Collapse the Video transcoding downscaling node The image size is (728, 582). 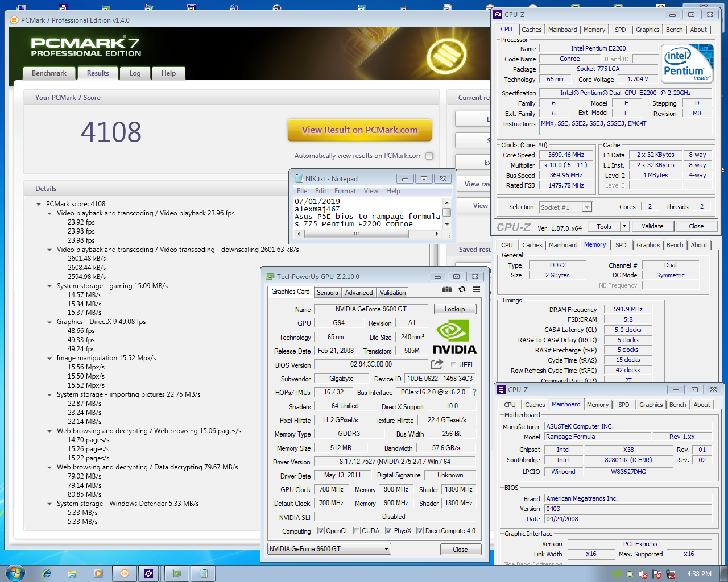pos(49,250)
